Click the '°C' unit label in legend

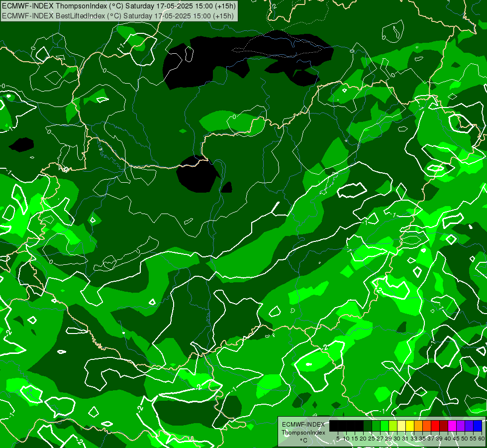tap(304, 441)
